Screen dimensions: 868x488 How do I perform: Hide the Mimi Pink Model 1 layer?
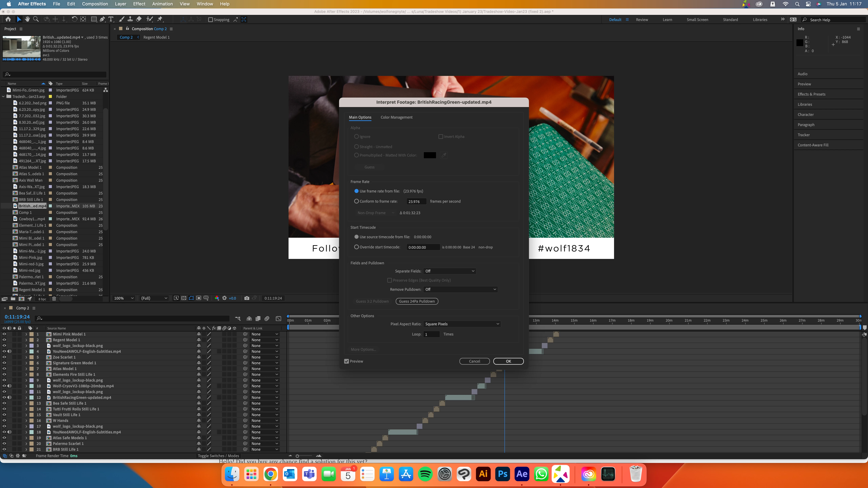tap(4, 334)
